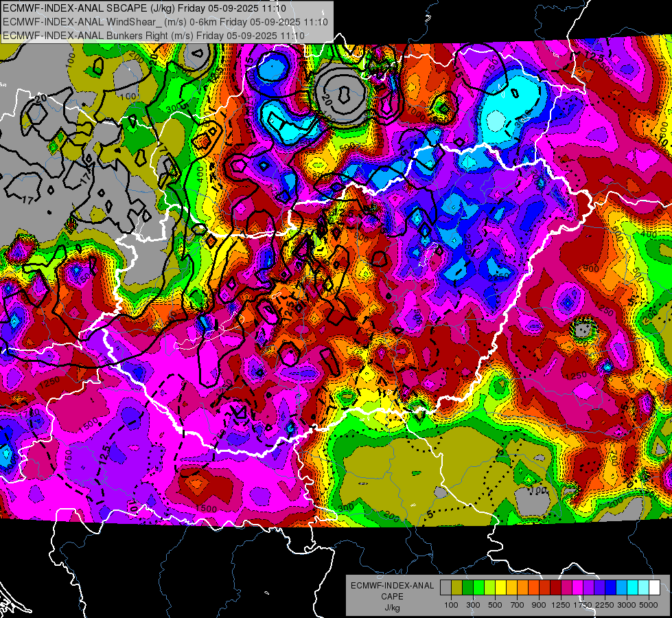Screen dimensions: 672x618
Task: Click the 500 tick label on legend
Action: click(495, 605)
